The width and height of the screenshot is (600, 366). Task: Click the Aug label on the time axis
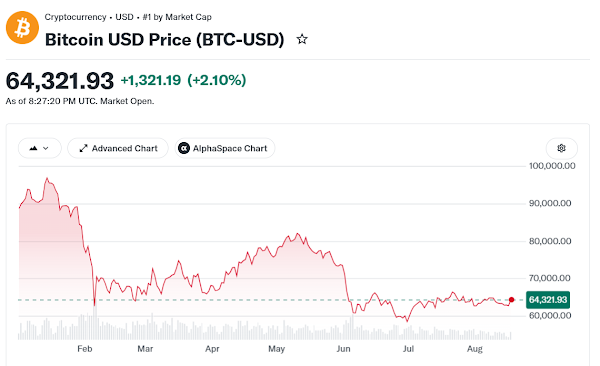click(475, 349)
